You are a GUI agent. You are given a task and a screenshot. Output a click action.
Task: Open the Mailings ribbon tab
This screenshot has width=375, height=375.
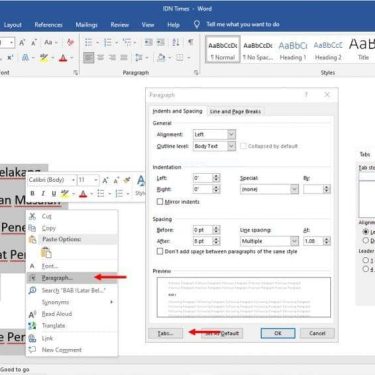coord(86,25)
